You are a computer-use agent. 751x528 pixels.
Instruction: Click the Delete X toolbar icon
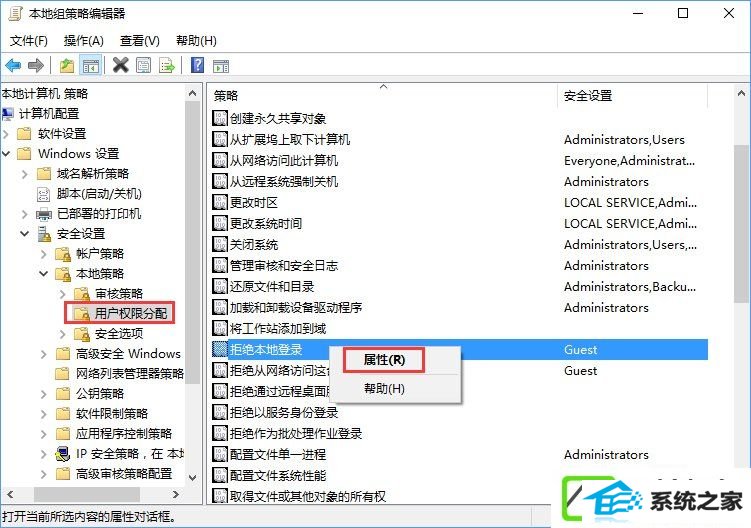click(121, 65)
